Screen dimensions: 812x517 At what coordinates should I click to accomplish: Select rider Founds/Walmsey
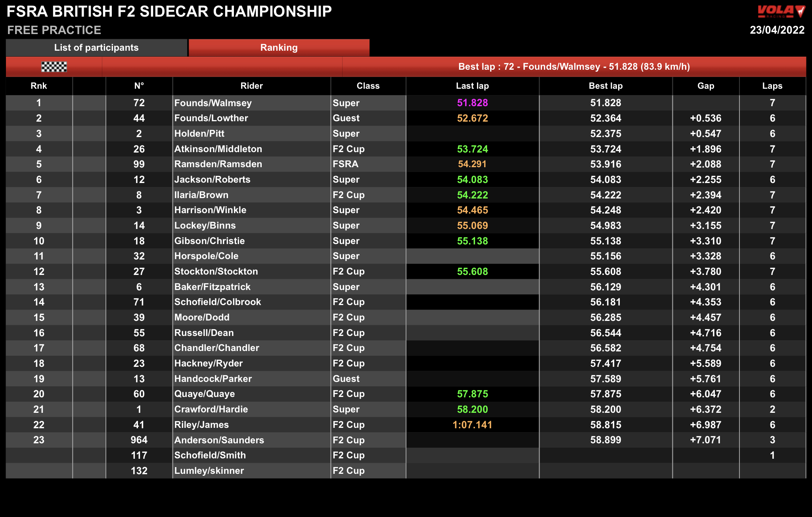point(213,103)
